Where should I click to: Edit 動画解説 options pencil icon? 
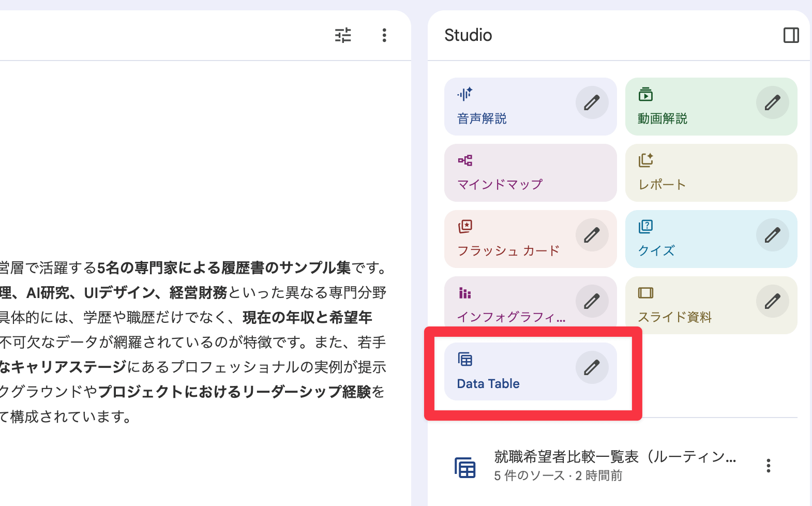tap(772, 102)
